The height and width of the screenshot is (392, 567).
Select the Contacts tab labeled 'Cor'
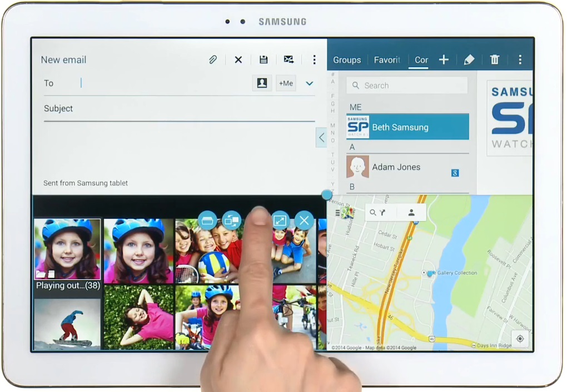coord(421,60)
